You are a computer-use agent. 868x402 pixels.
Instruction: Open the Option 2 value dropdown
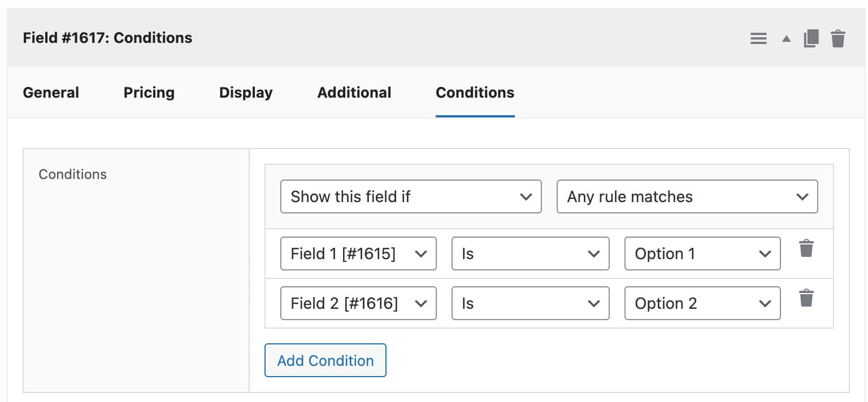coord(702,303)
